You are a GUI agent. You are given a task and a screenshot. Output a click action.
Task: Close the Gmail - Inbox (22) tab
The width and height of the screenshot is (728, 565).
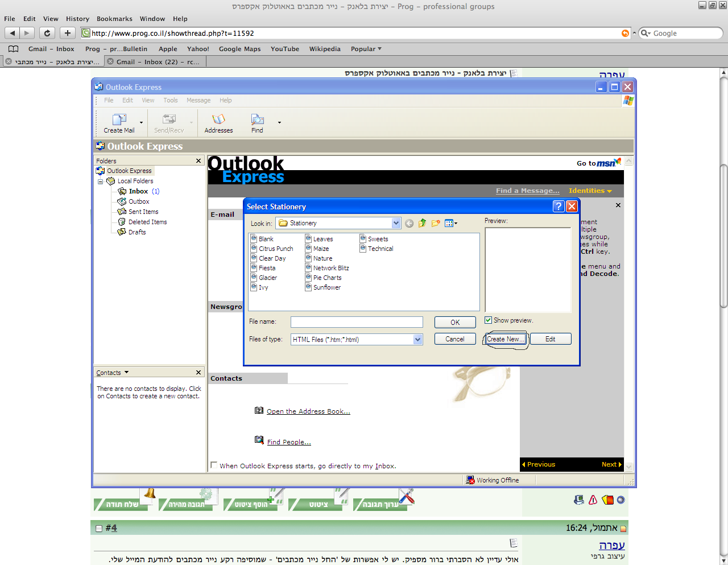pos(110,61)
